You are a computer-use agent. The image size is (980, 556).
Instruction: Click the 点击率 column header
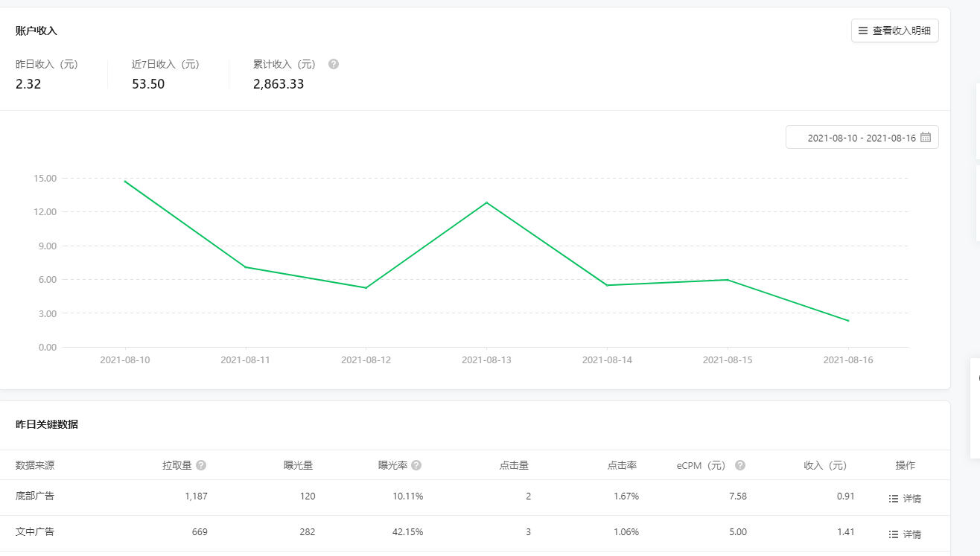[622, 465]
